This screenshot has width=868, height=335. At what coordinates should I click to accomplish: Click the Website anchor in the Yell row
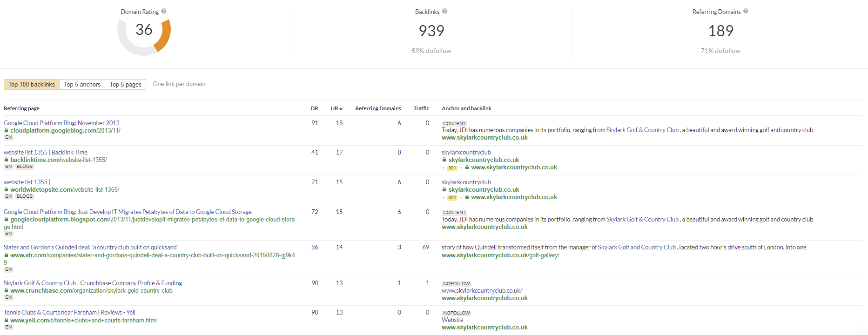click(x=452, y=320)
